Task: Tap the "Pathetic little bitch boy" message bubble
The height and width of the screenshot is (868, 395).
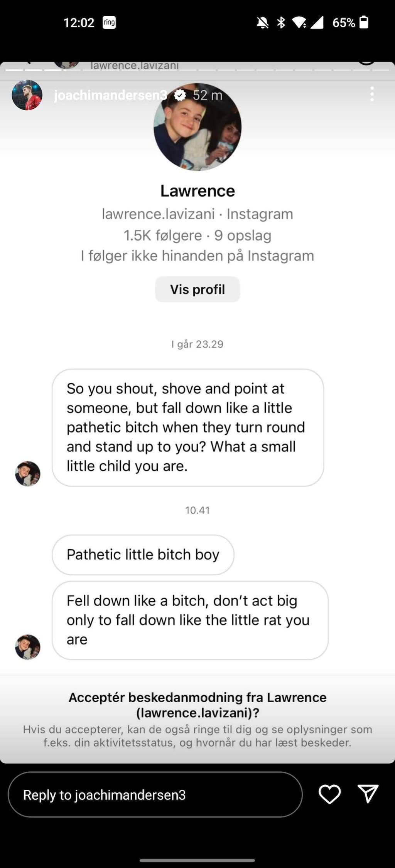Action: click(x=143, y=555)
